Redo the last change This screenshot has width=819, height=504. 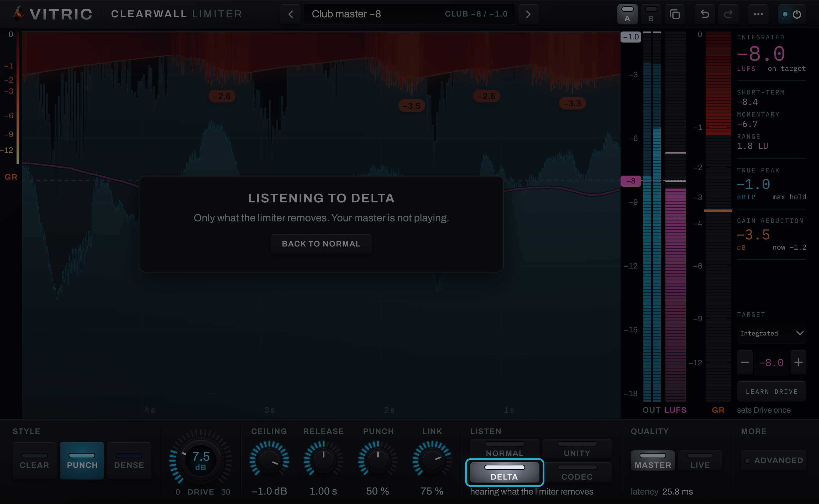(728, 14)
